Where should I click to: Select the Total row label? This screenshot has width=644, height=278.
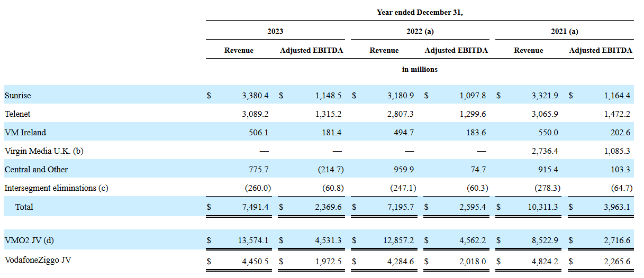(x=24, y=207)
